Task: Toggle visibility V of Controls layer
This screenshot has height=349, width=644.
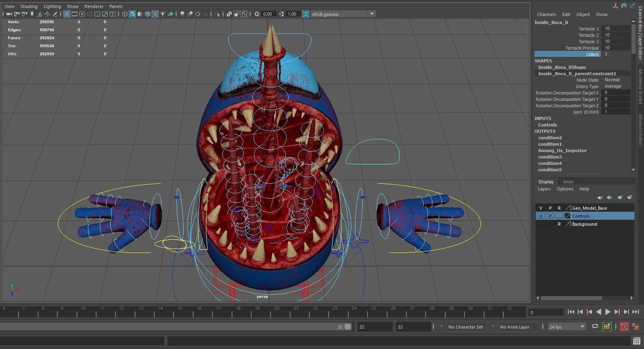Action: [x=541, y=216]
